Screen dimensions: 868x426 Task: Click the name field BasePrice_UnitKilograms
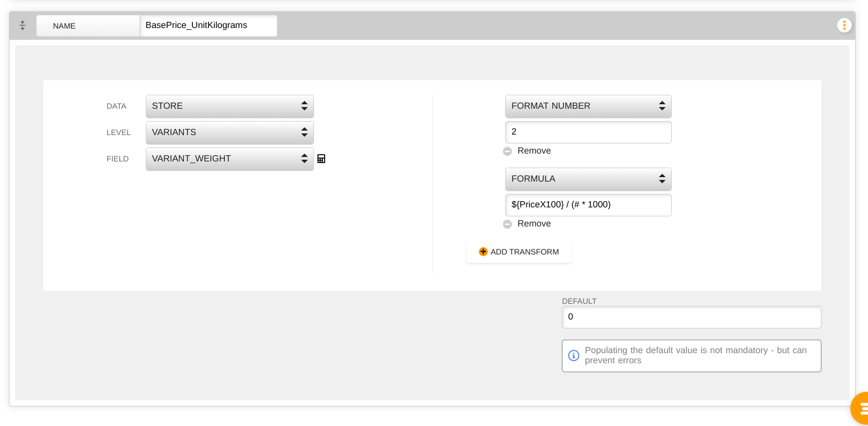(209, 26)
